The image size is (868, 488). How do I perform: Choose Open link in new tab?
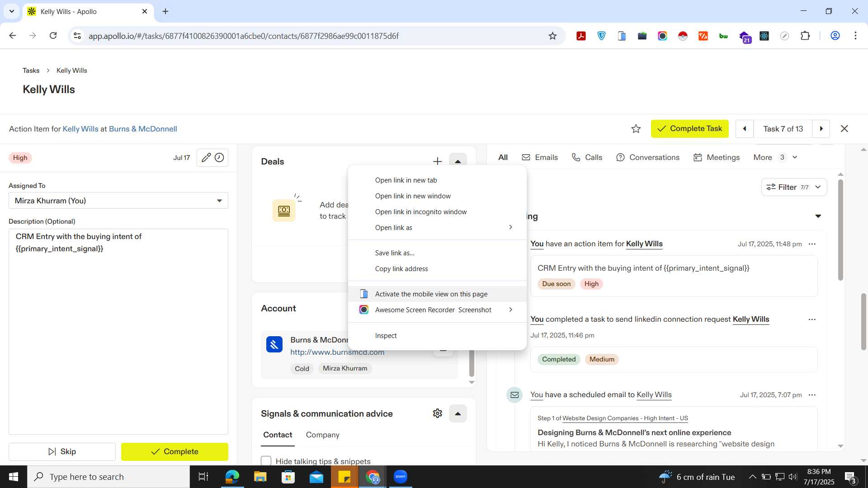(437, 180)
